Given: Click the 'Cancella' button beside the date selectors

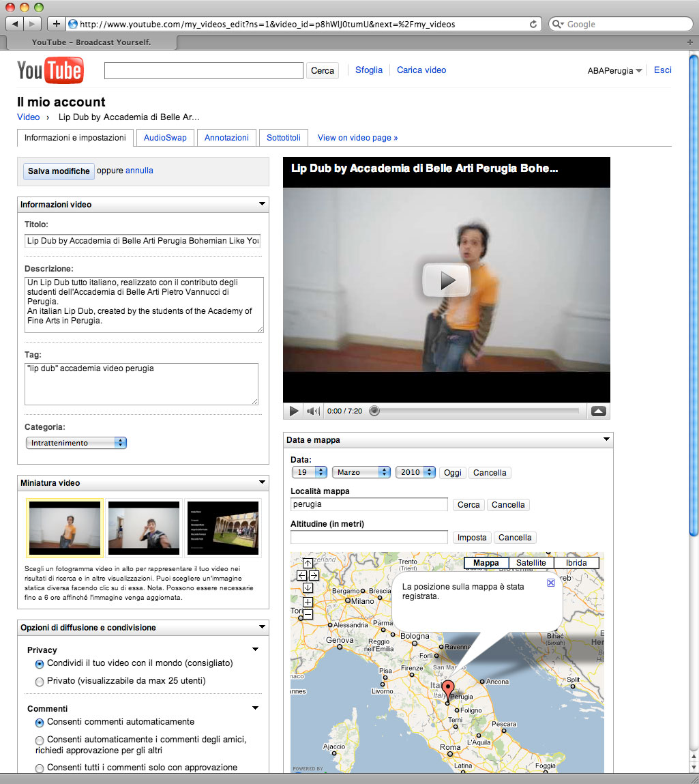Looking at the screenshot, I should coord(490,472).
